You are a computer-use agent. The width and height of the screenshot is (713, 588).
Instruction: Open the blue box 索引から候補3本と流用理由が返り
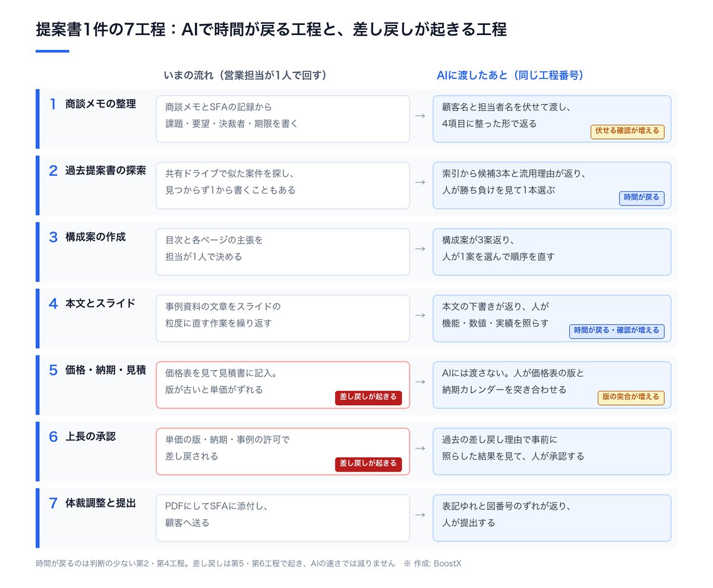point(552,185)
